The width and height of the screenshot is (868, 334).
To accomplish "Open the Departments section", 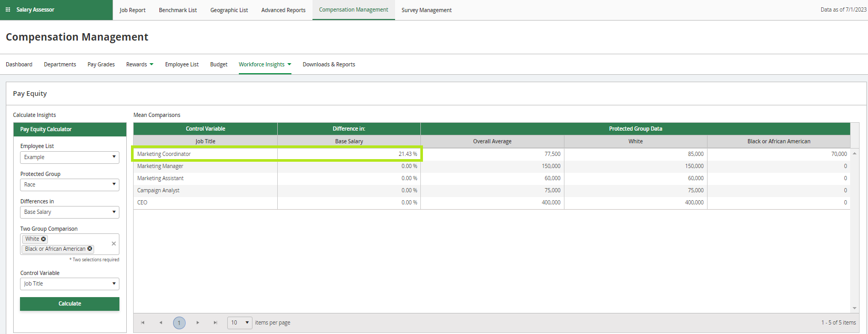I will click(x=60, y=64).
